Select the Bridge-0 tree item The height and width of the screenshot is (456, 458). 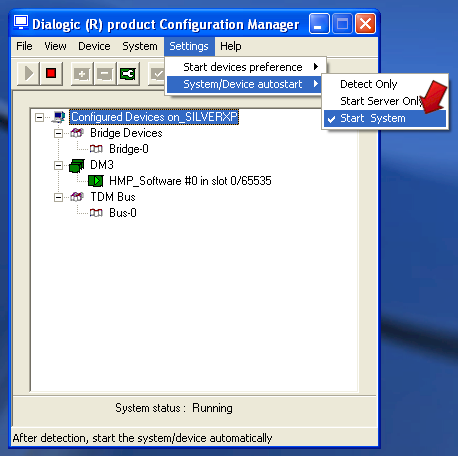coord(129,149)
